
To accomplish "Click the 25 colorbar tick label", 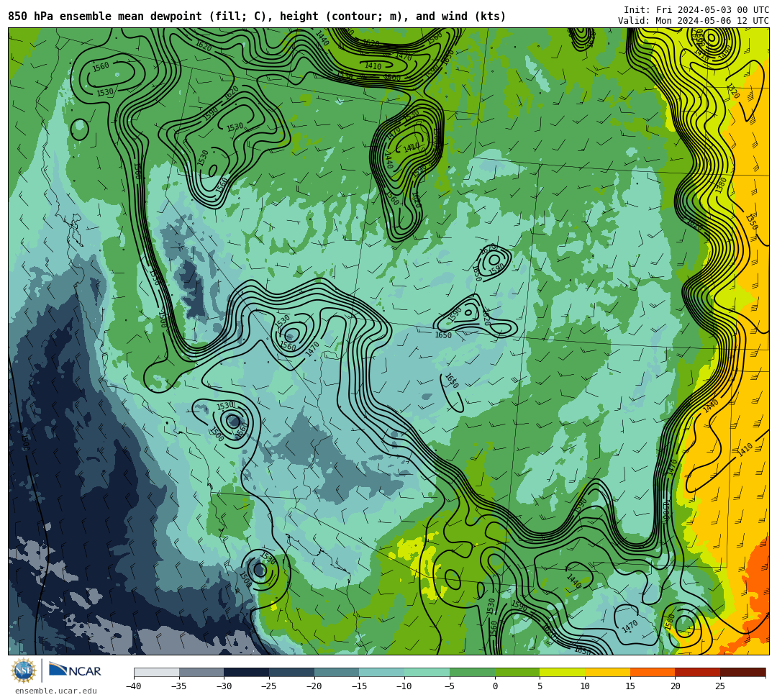I will pyautogui.click(x=720, y=686).
